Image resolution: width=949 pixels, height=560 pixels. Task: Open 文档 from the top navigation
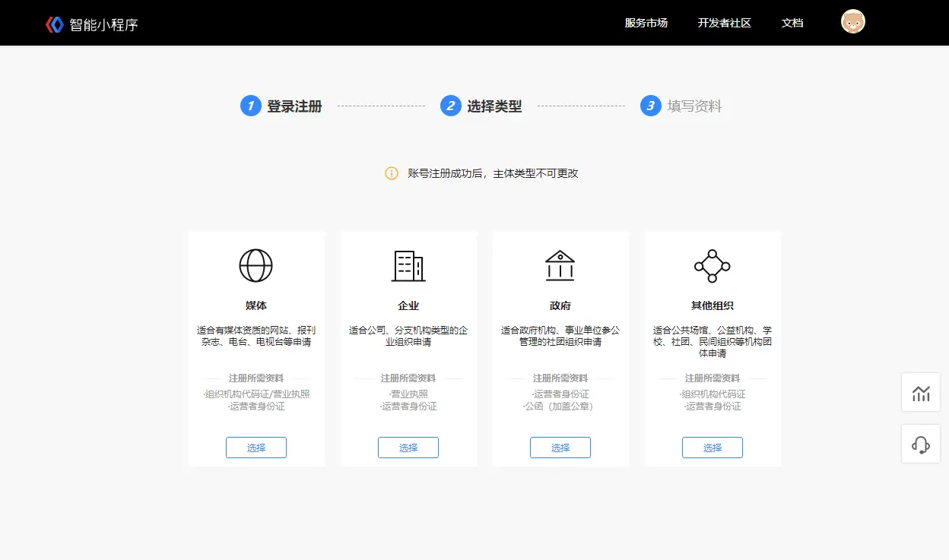pos(792,23)
